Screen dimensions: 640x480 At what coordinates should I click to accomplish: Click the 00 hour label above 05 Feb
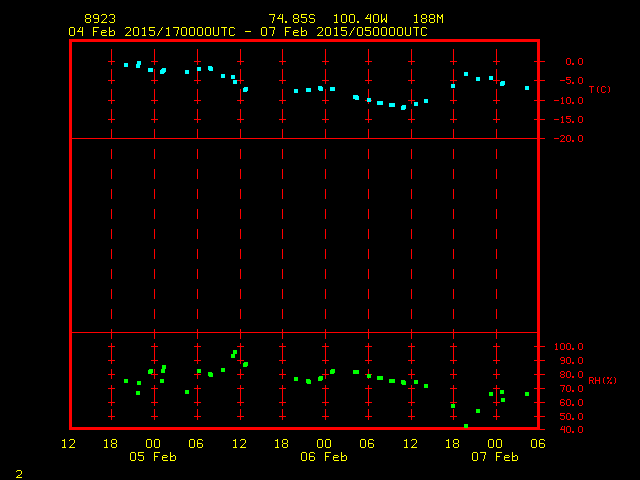(x=153, y=444)
